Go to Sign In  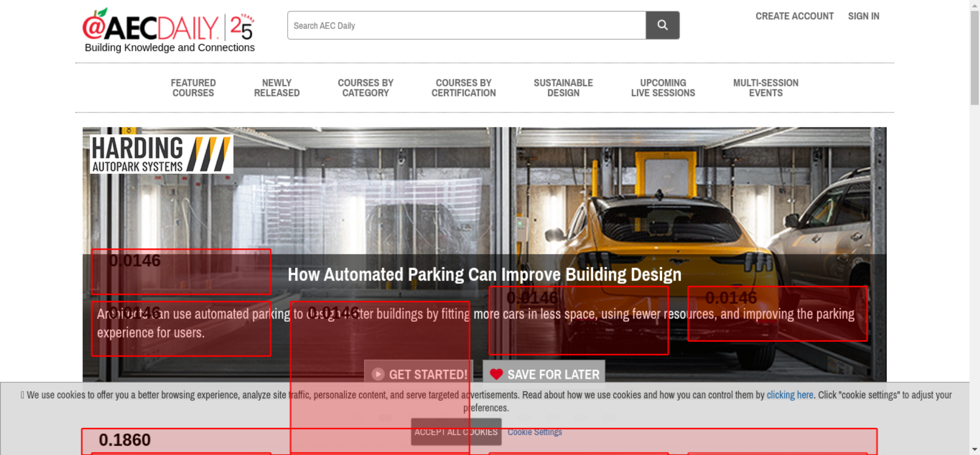[863, 16]
